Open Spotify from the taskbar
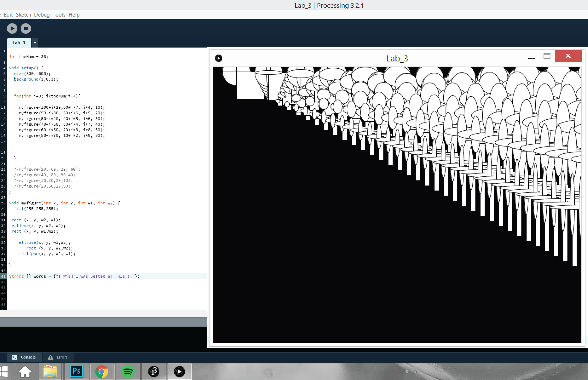 tap(128, 371)
